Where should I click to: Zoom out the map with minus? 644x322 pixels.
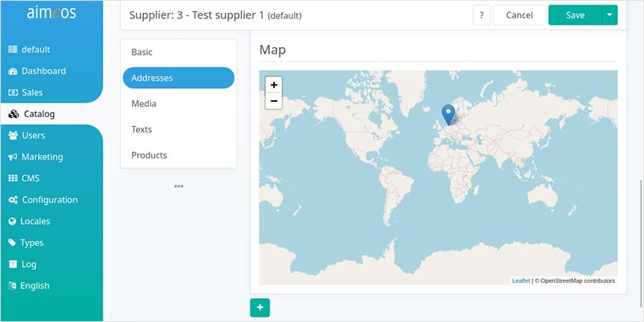coord(274,101)
